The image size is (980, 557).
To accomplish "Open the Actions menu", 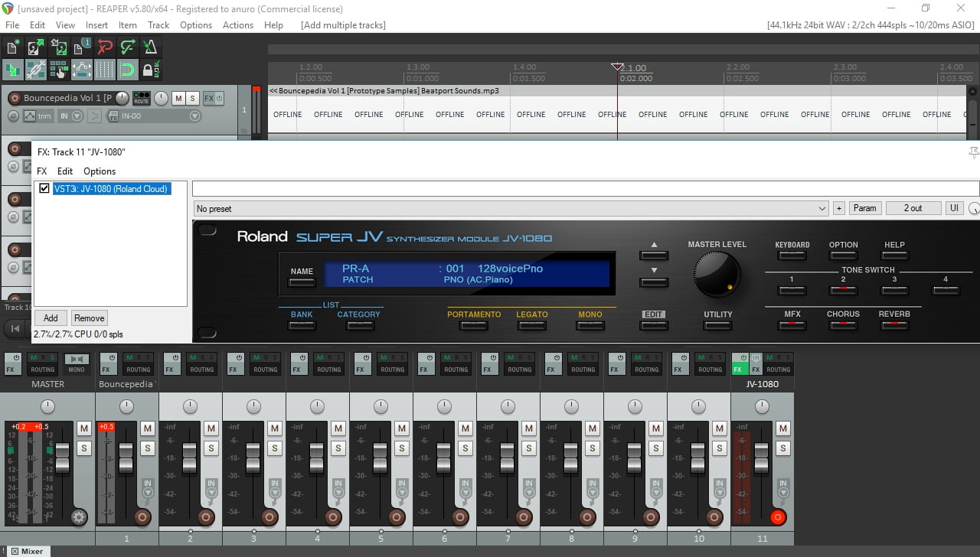I will coord(238,24).
